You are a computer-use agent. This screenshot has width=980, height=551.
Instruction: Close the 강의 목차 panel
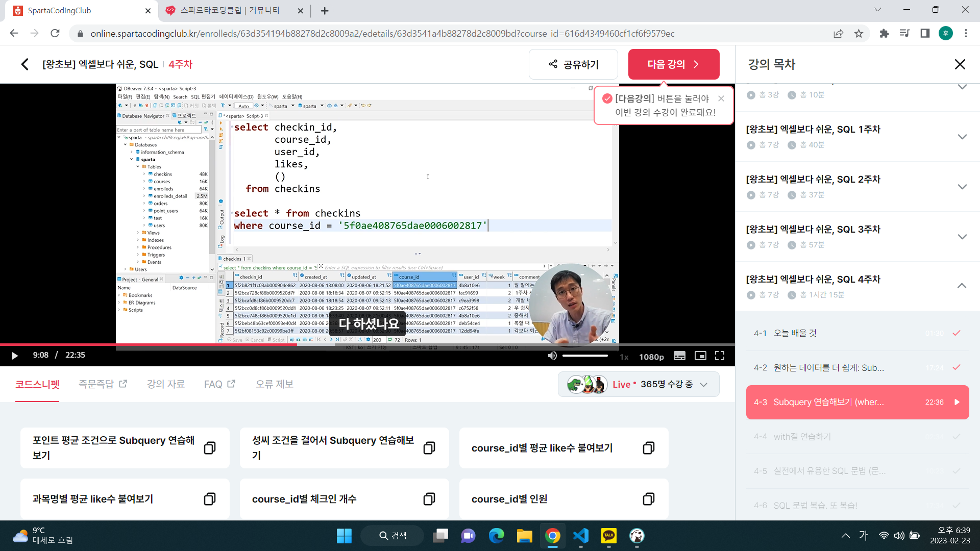pos(960,64)
